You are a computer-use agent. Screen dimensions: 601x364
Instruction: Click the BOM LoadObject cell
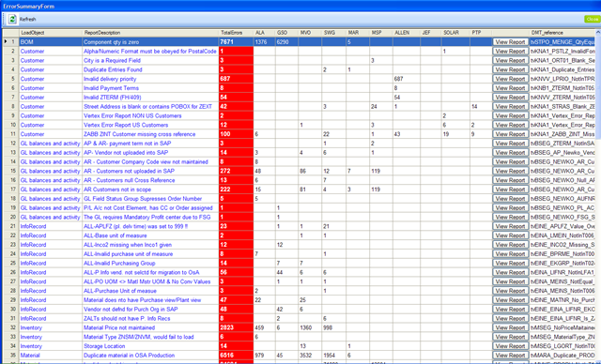coord(51,42)
